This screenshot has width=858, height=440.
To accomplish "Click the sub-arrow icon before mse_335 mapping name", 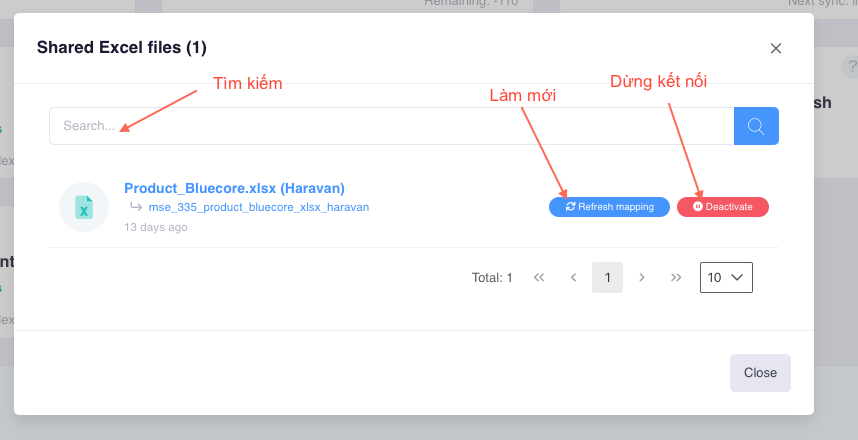I will [136, 207].
